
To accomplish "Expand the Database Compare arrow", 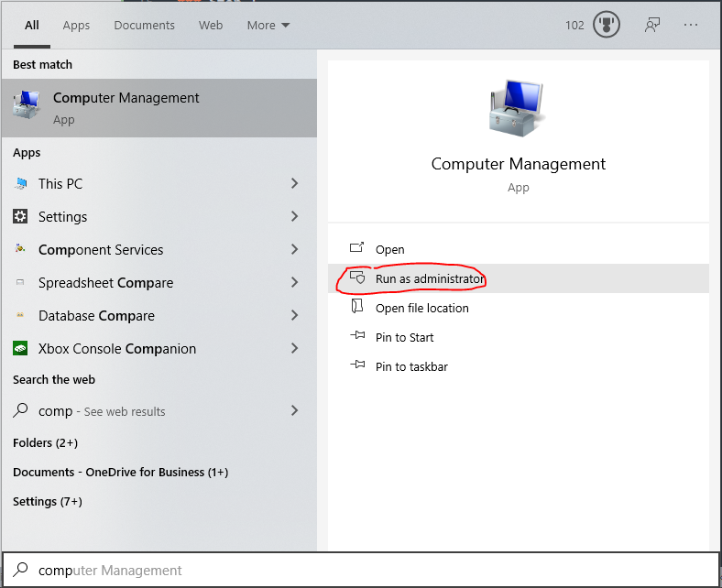I will (295, 315).
